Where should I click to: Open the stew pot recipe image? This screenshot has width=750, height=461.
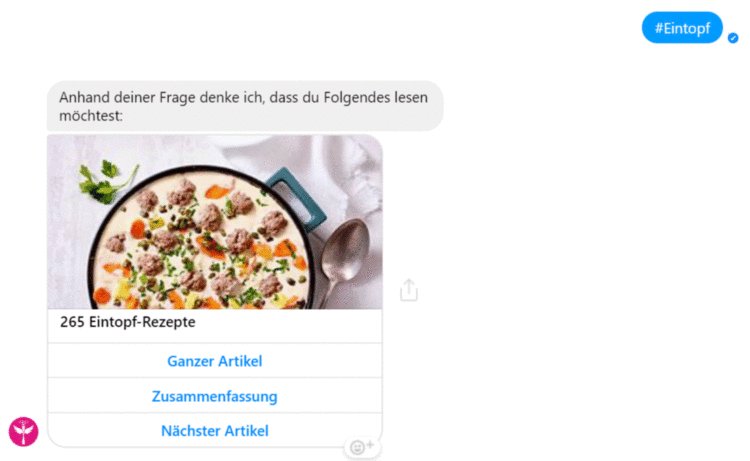pyautogui.click(x=215, y=222)
